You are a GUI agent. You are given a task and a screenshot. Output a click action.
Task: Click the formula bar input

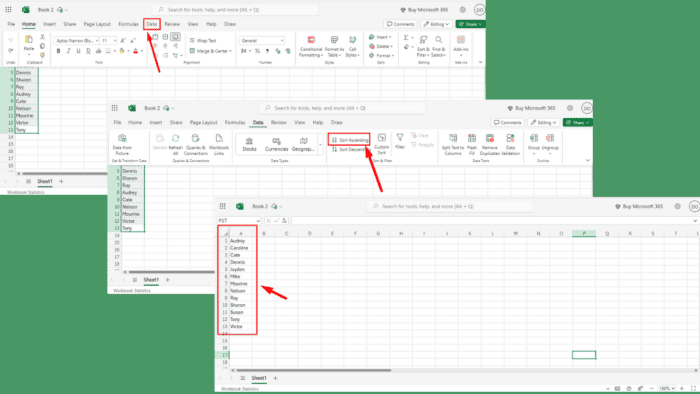[x=494, y=220]
